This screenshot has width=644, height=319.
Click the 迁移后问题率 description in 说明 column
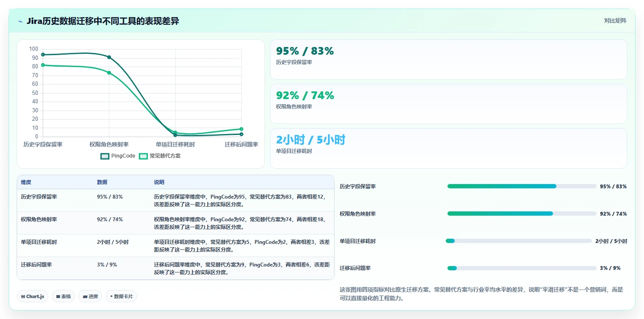[x=242, y=269]
